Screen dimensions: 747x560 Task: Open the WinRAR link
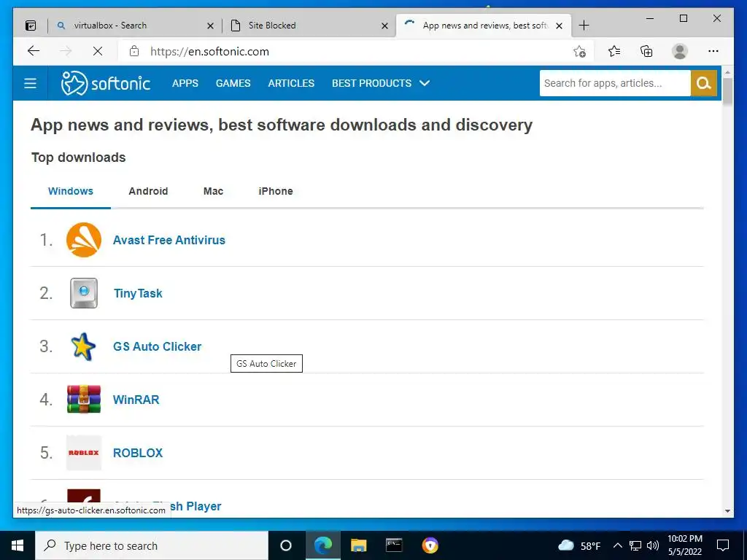pos(136,400)
